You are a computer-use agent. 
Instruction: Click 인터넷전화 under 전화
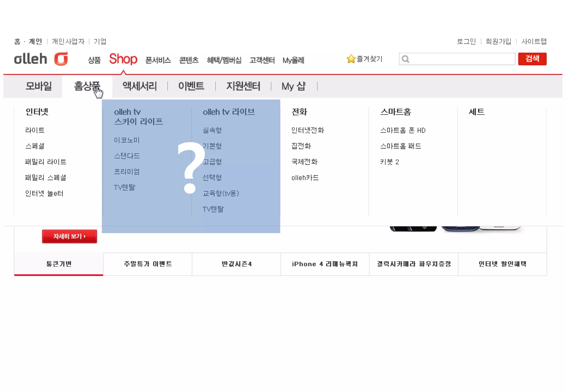[308, 130]
